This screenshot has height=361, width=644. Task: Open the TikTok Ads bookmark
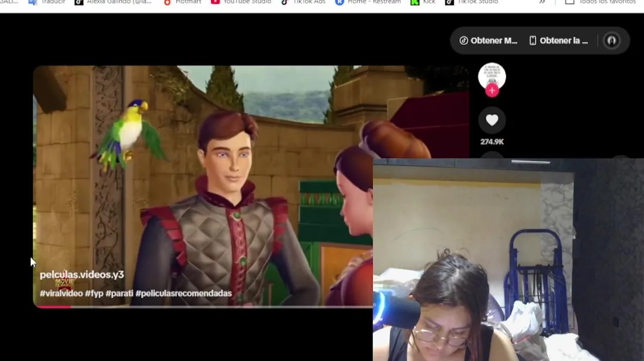[x=303, y=2]
